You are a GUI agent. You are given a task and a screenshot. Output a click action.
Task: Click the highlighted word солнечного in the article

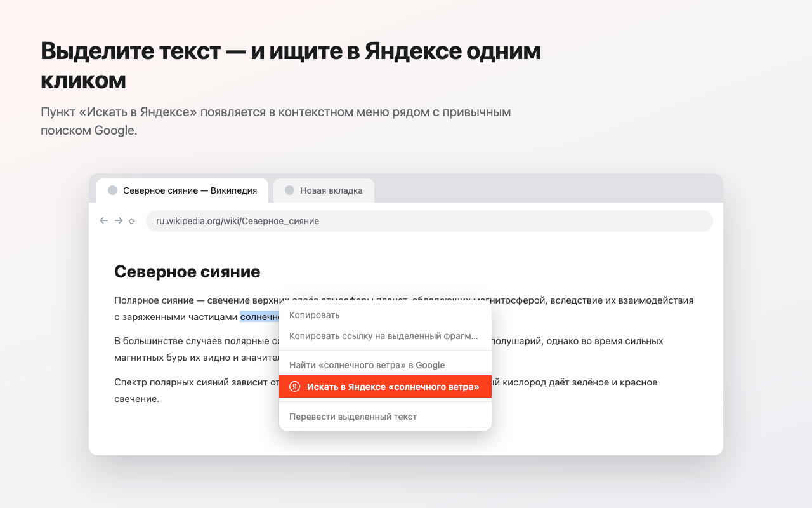click(259, 317)
